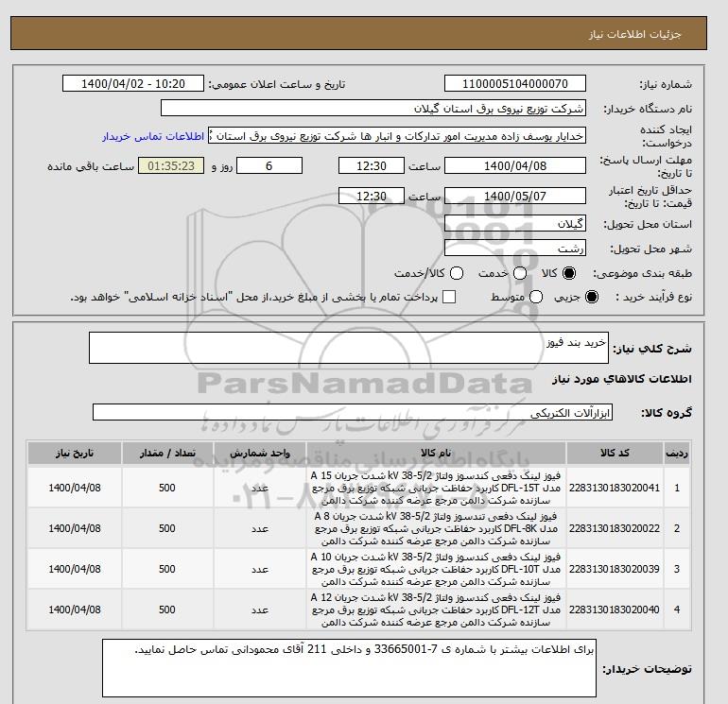Image resolution: width=728 pixels, height=704 pixels.
Task: Select the کالا category radio button
Action: pyautogui.click(x=569, y=273)
